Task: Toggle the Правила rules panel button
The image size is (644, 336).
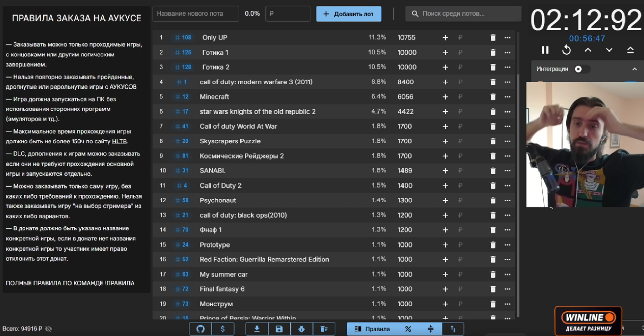Action: tap(372, 329)
